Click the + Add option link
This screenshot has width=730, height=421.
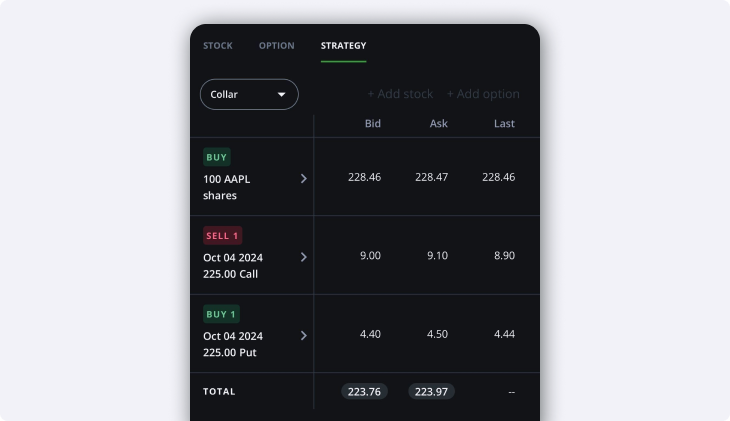coord(483,94)
